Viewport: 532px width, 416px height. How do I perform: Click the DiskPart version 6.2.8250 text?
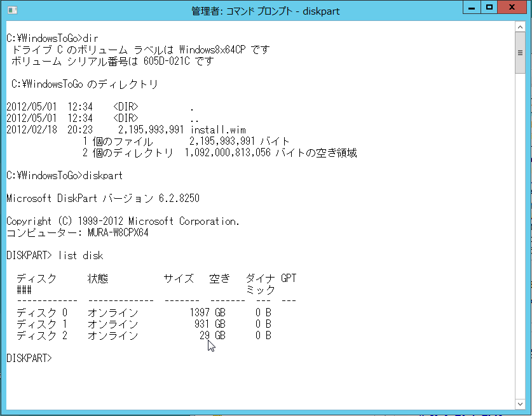point(179,198)
